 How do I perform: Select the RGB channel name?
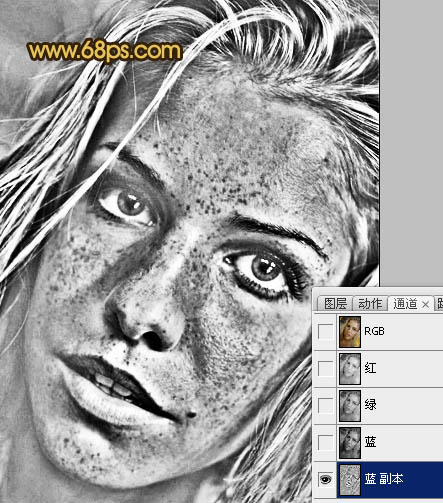coord(374,331)
